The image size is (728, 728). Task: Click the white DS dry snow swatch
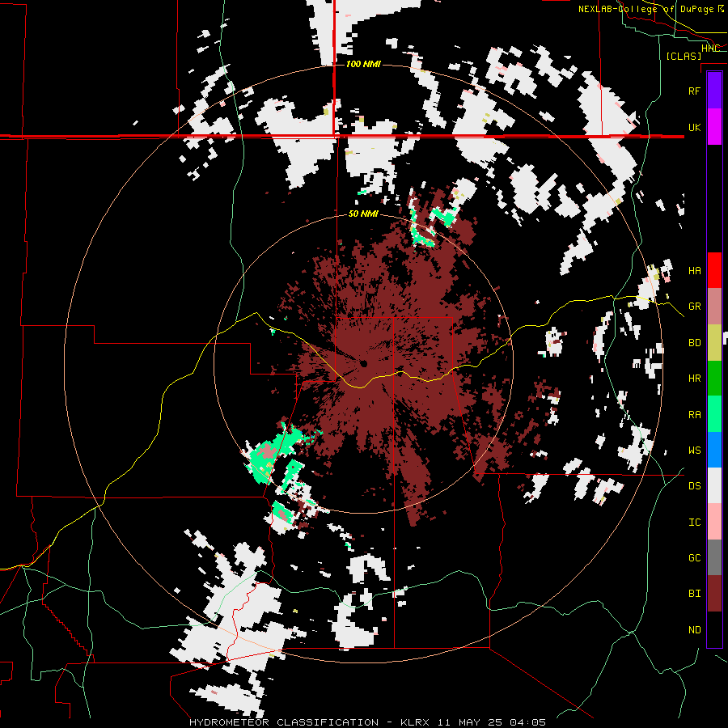tap(714, 485)
